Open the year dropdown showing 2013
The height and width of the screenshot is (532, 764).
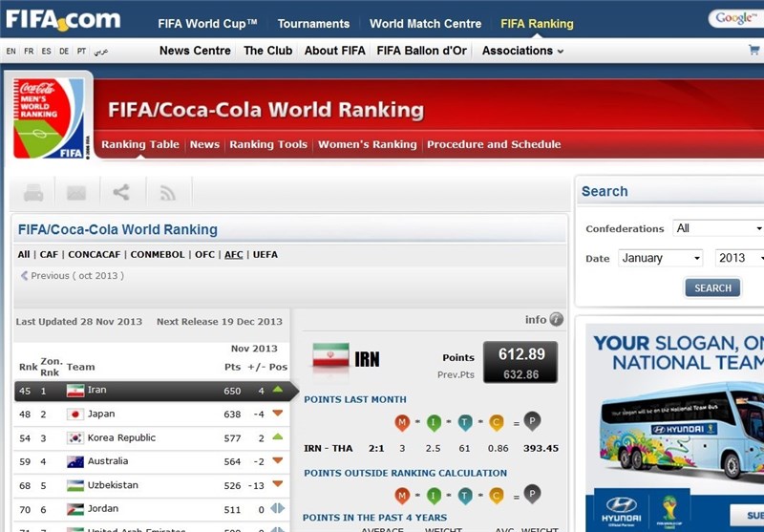coord(738,258)
